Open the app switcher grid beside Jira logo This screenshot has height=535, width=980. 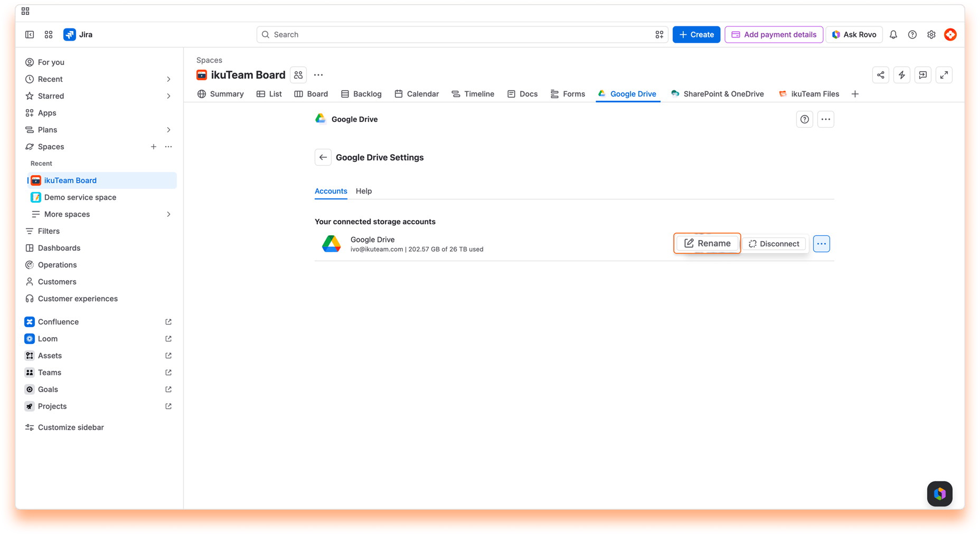point(49,34)
